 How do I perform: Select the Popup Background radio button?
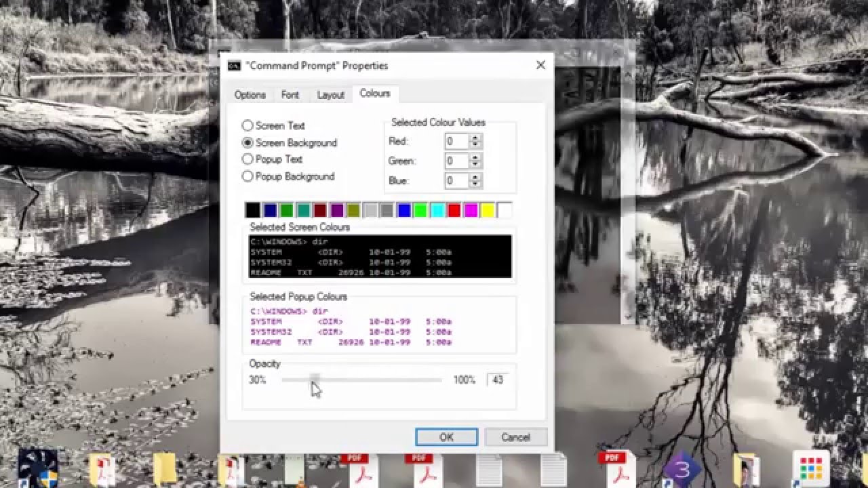[x=248, y=176]
